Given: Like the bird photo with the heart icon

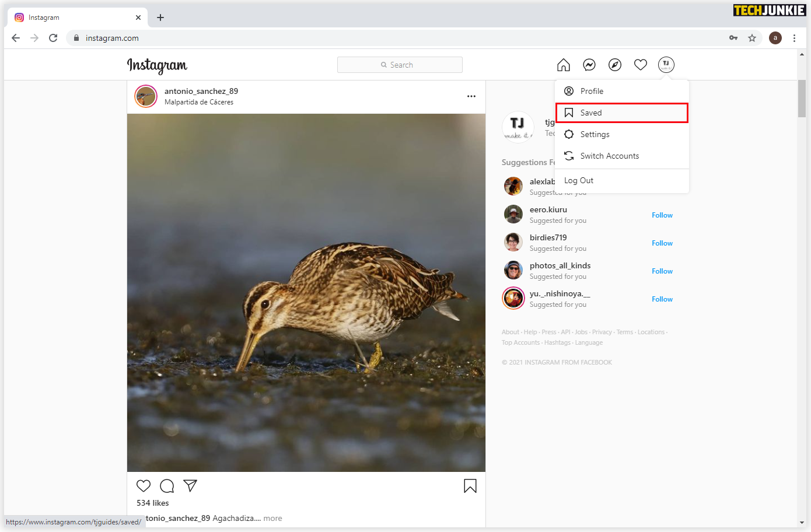Looking at the screenshot, I should 144,485.
